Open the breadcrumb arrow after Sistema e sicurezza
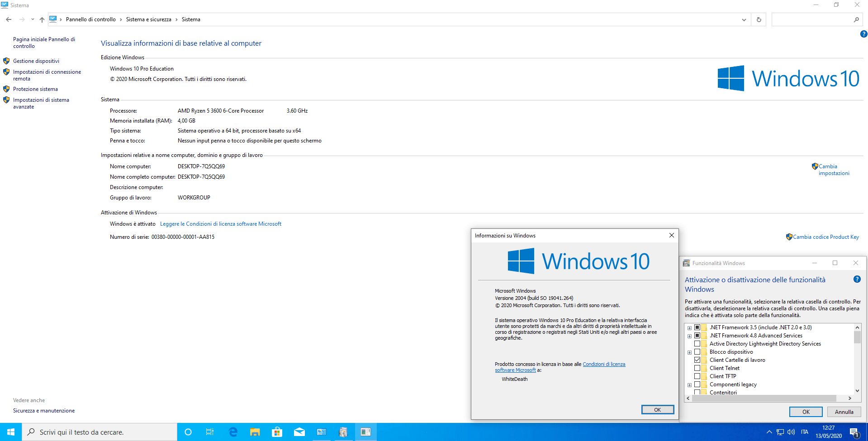 [x=176, y=19]
